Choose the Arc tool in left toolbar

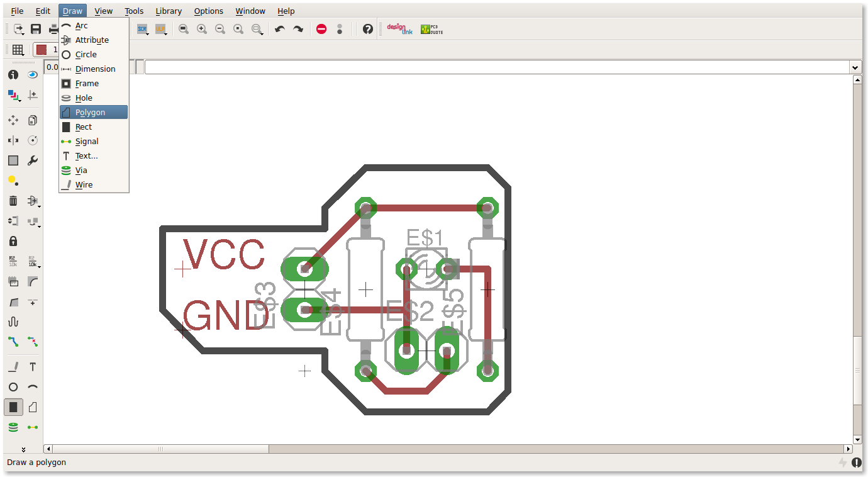(x=33, y=387)
